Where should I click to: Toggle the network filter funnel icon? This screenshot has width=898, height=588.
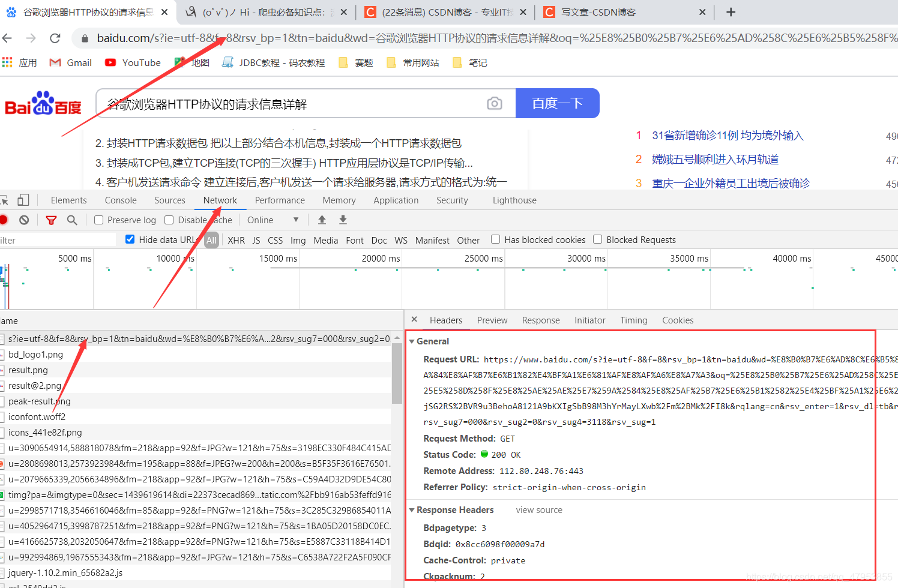coord(51,220)
